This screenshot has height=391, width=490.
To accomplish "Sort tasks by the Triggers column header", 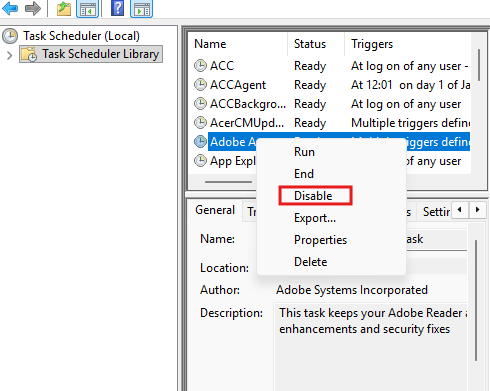I will (x=408, y=44).
